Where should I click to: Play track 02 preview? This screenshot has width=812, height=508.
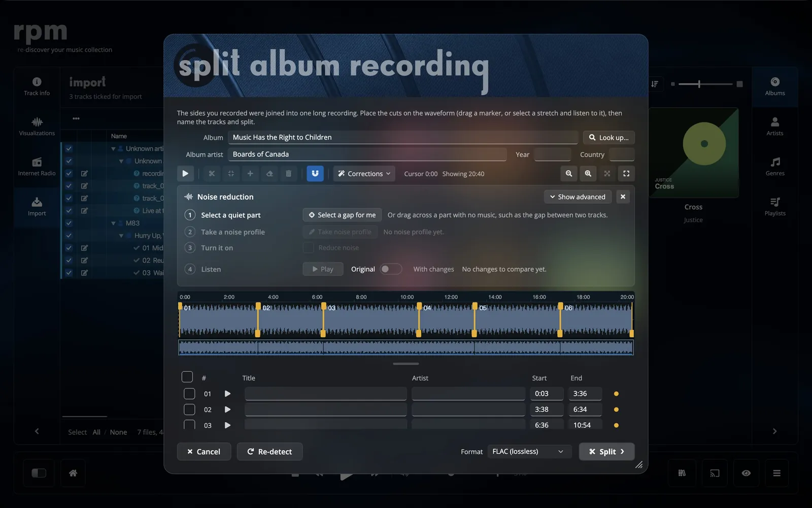point(227,409)
